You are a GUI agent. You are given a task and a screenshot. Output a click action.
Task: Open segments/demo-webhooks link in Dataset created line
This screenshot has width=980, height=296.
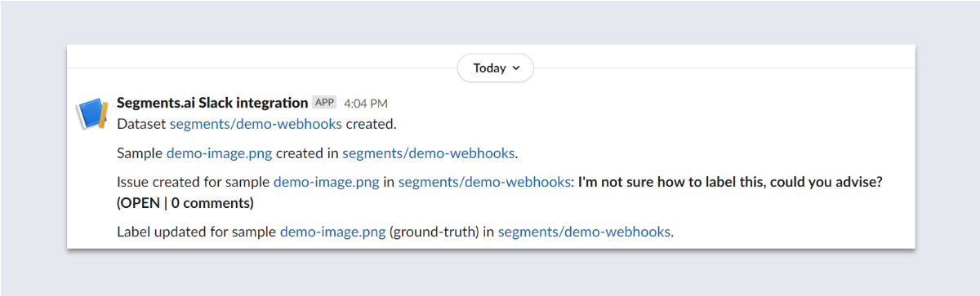tap(256, 124)
